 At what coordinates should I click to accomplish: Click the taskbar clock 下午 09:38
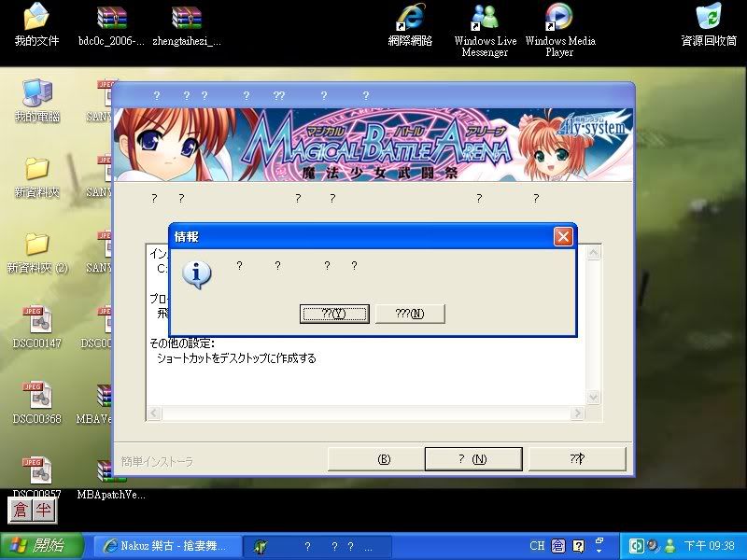coord(709,546)
